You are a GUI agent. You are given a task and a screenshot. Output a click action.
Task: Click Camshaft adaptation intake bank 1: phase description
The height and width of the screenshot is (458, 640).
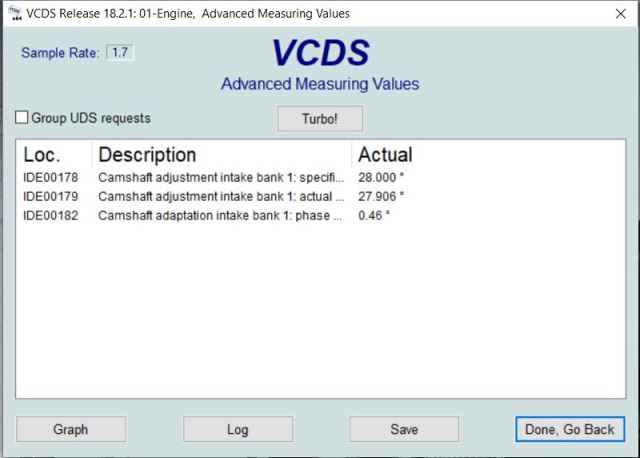tap(220, 215)
